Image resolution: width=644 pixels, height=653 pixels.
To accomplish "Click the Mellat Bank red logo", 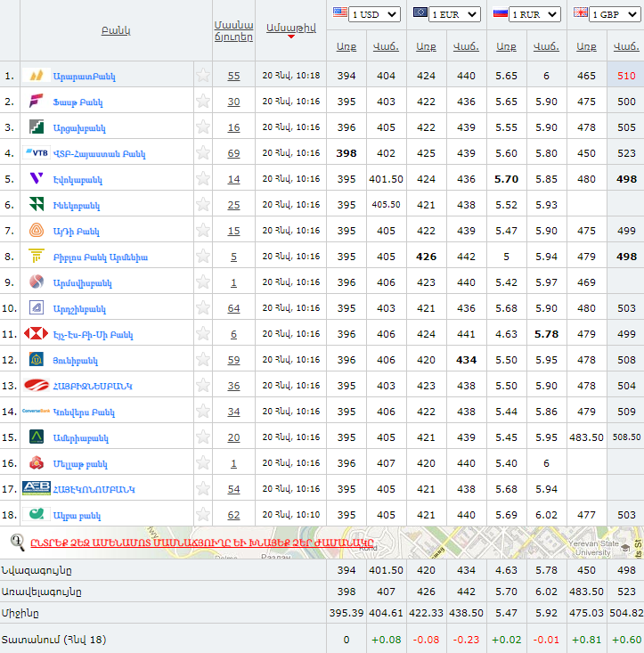I will click(37, 463).
